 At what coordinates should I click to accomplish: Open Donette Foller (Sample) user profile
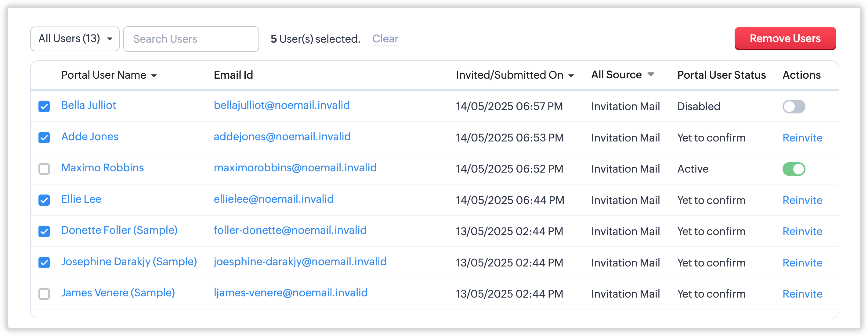tap(119, 230)
